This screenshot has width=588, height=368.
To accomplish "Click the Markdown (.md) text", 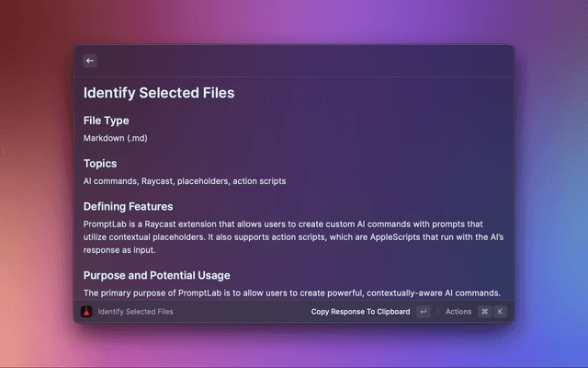I will [116, 138].
